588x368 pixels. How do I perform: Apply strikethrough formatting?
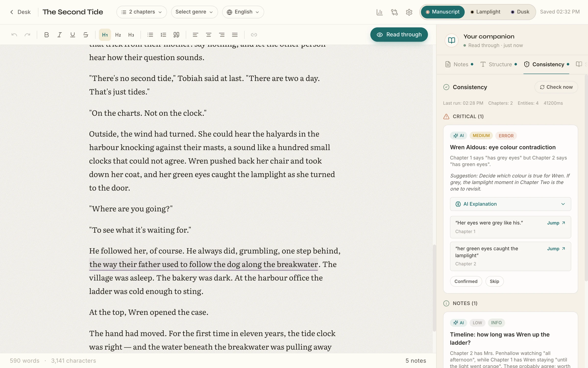[86, 35]
